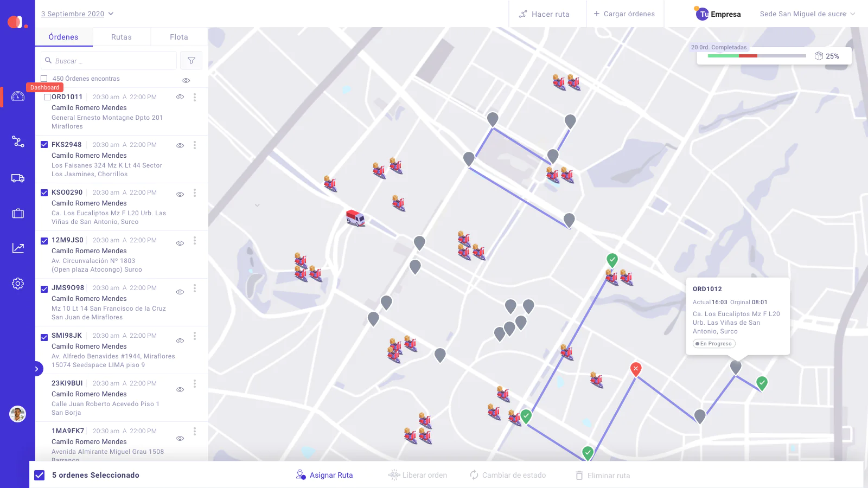
Task: Click the filter funnel icon beside search
Action: pos(192,61)
